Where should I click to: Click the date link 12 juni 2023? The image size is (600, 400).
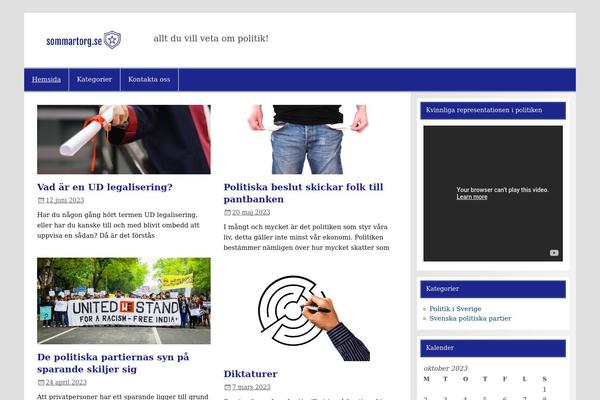tap(65, 200)
